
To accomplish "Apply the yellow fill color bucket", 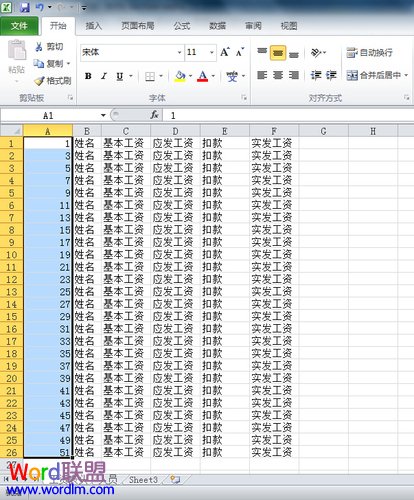I will click(x=180, y=77).
